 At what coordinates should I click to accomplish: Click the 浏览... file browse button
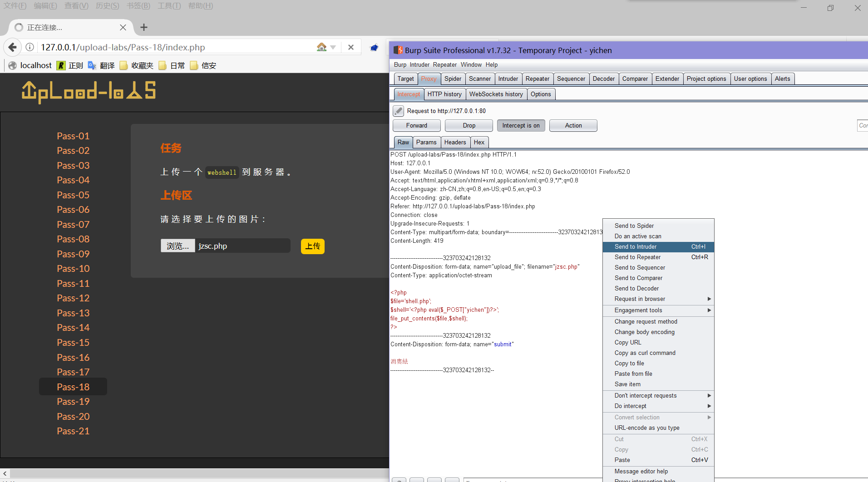pyautogui.click(x=178, y=246)
